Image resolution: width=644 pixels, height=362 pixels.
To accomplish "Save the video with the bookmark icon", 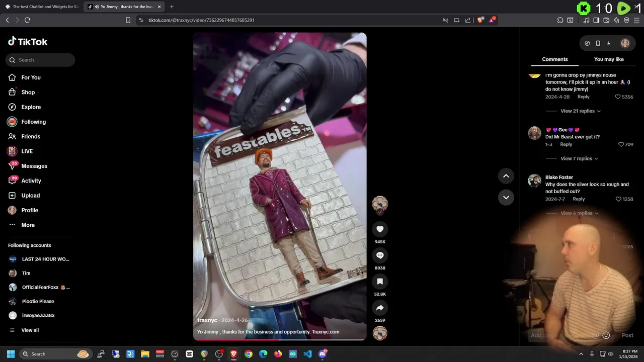I will (x=380, y=282).
